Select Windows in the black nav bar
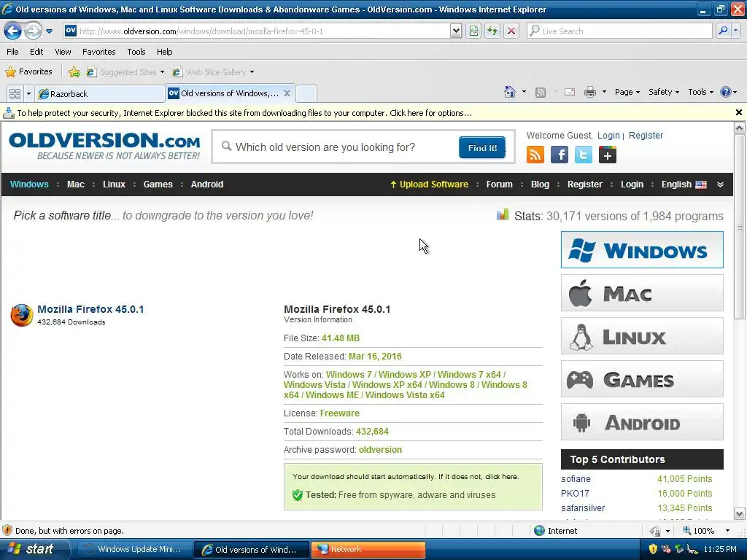The image size is (747, 560). pyautogui.click(x=29, y=184)
